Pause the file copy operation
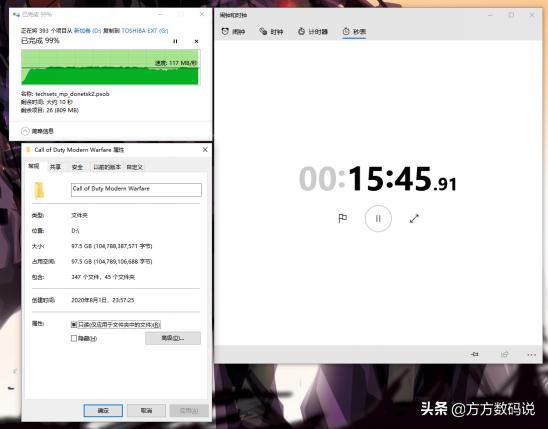Image resolution: width=548 pixels, height=429 pixels. (175, 41)
